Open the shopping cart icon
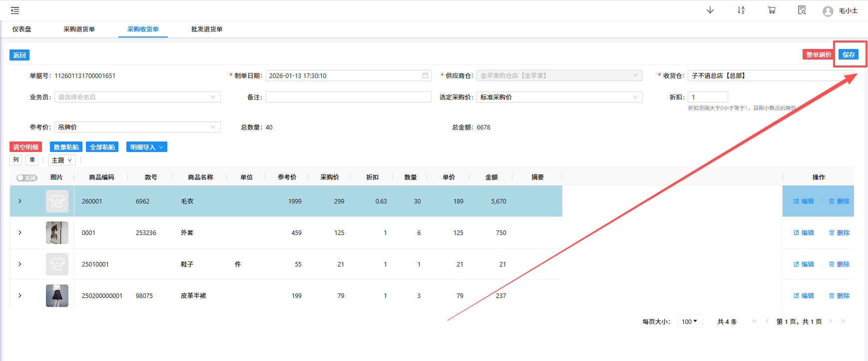This screenshot has height=361, width=868. [x=772, y=10]
